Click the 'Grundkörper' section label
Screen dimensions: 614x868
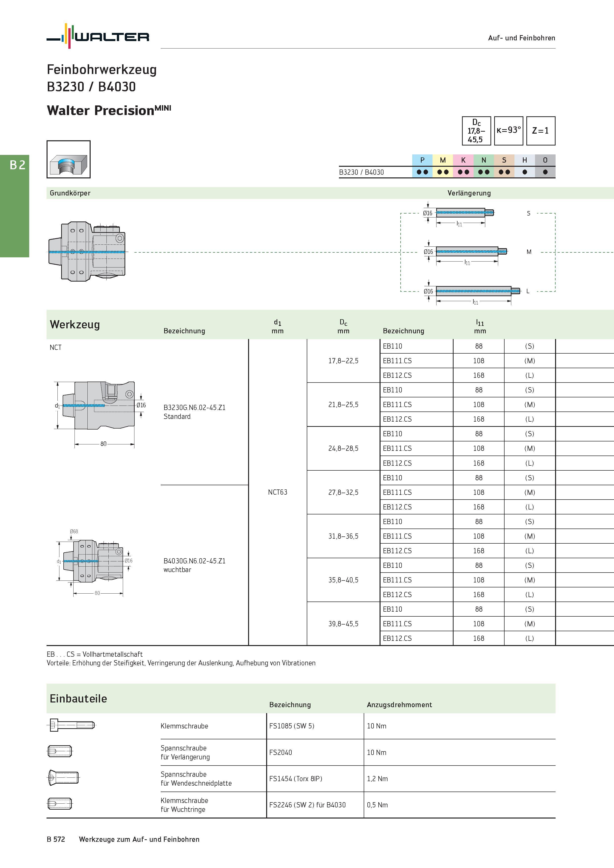[70, 193]
